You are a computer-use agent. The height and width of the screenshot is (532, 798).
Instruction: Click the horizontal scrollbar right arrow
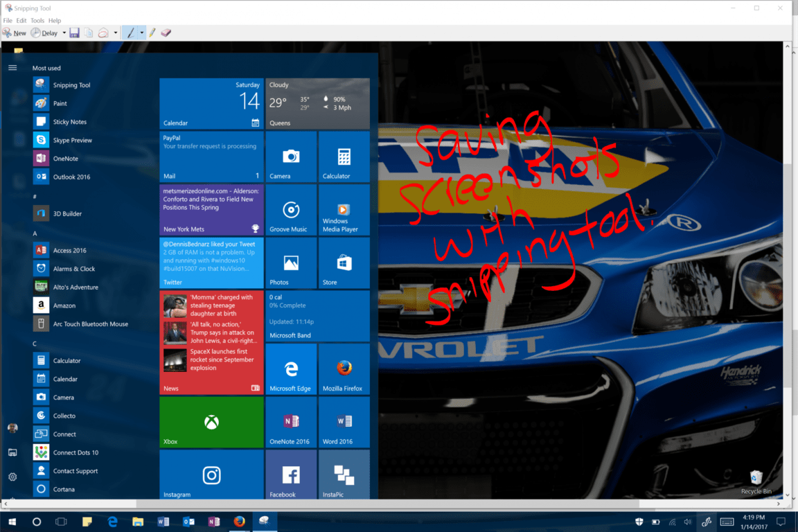pos(779,504)
